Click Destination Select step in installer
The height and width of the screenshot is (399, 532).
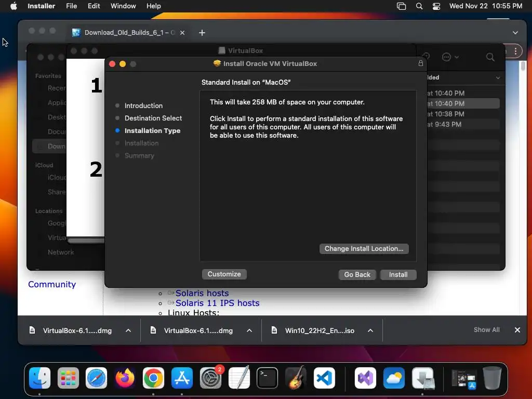coord(153,118)
